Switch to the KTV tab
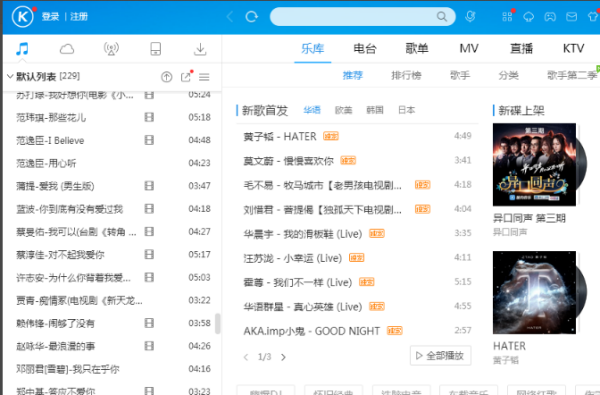Image resolution: width=600 pixels, height=395 pixels. (573, 49)
